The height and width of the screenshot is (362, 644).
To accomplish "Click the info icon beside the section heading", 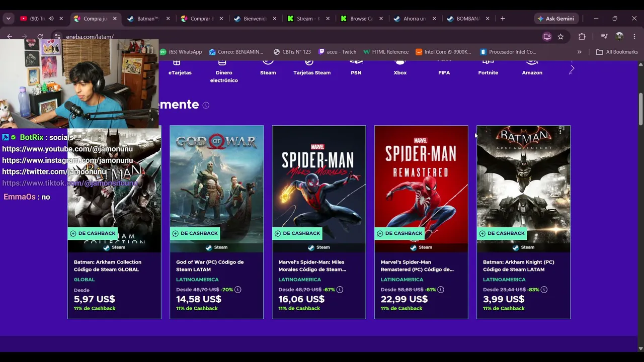I will (x=206, y=105).
